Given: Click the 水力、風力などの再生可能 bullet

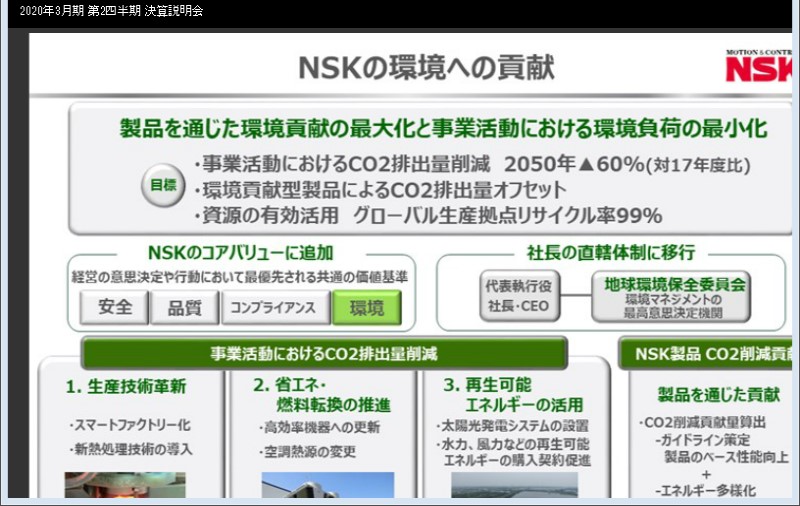Looking at the screenshot, I should coord(512,444).
